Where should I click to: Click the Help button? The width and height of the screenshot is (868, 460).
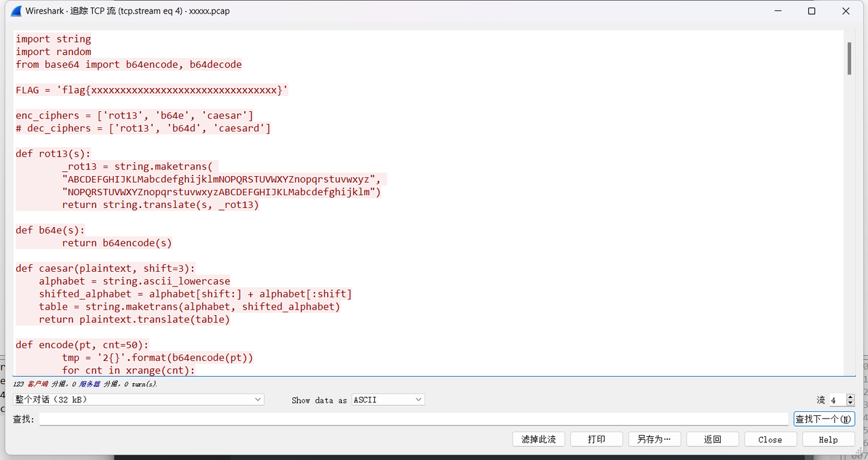coord(828,438)
